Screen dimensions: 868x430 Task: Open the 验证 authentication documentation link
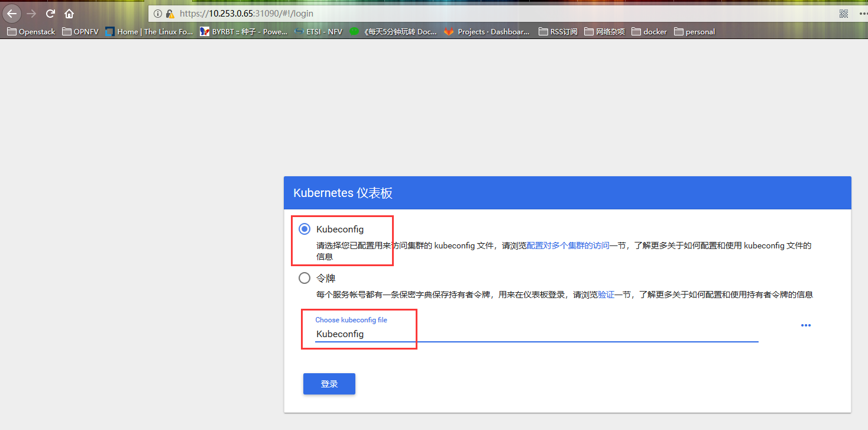606,295
